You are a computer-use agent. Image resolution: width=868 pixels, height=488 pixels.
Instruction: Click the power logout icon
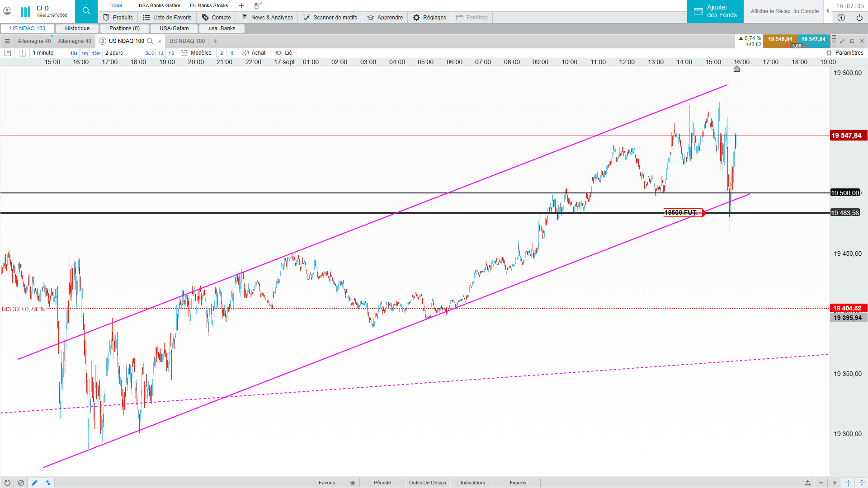click(x=859, y=18)
